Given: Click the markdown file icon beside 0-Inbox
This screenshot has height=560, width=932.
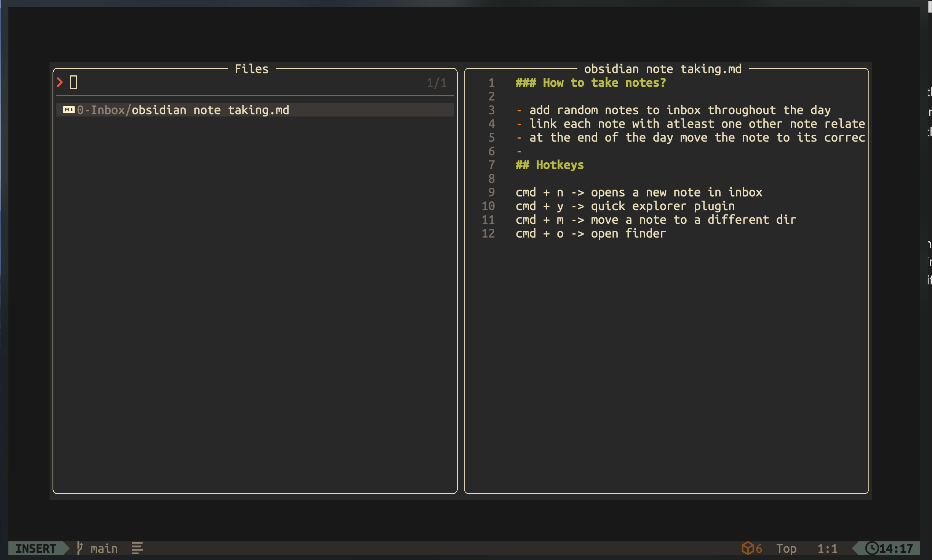Looking at the screenshot, I should pos(69,110).
